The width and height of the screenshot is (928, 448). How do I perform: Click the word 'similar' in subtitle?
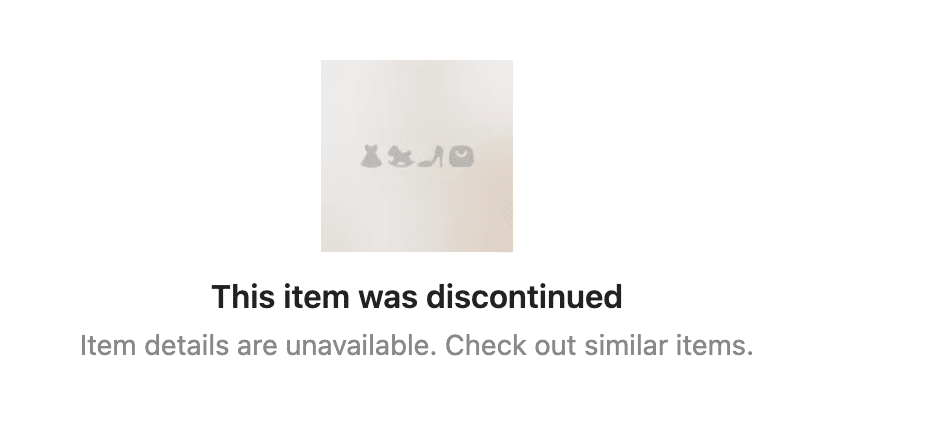tap(626, 345)
